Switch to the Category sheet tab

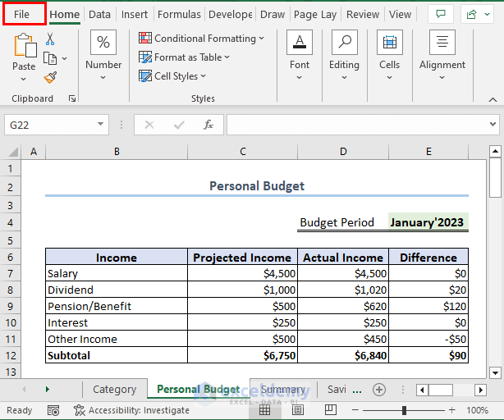[115, 390]
